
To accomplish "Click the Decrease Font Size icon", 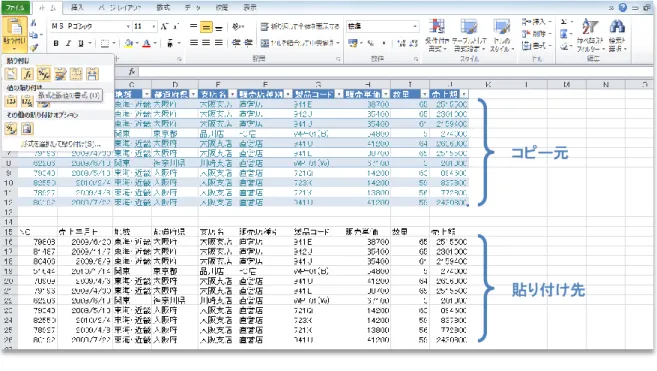I will click(x=176, y=26).
